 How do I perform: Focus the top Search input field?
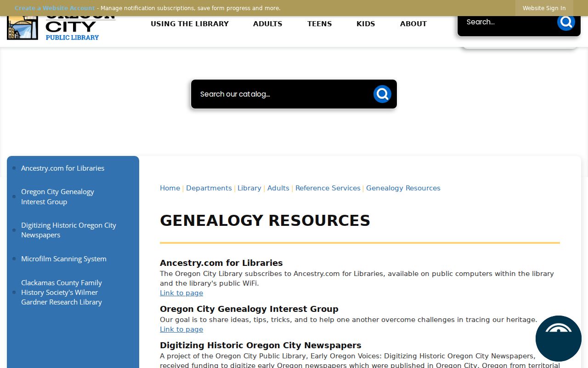(508, 22)
